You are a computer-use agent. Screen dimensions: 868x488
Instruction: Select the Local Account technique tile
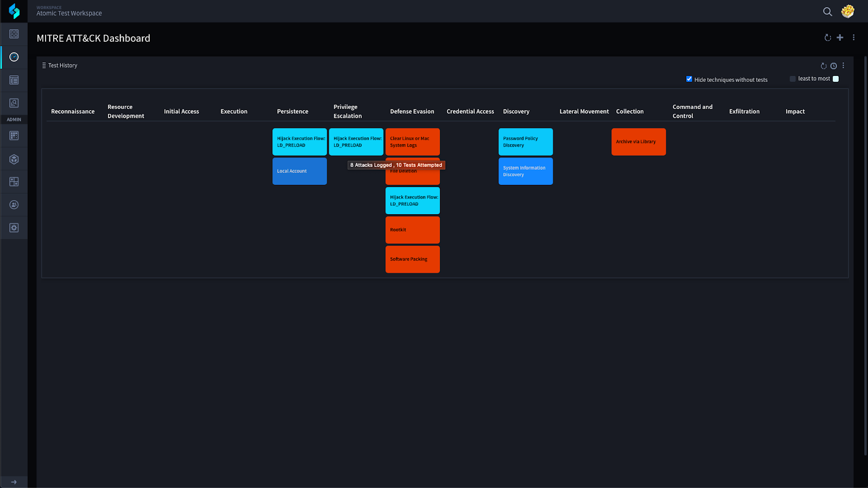pyautogui.click(x=299, y=171)
